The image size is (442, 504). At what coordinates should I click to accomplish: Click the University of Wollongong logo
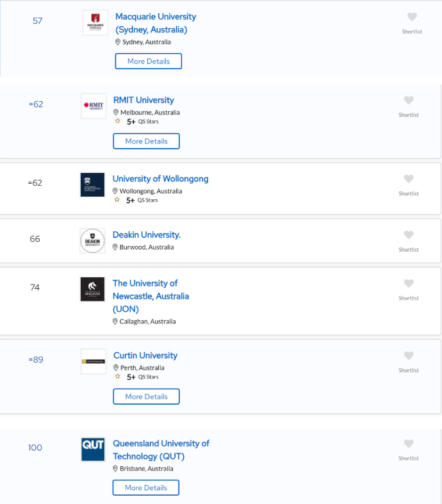coord(92,185)
